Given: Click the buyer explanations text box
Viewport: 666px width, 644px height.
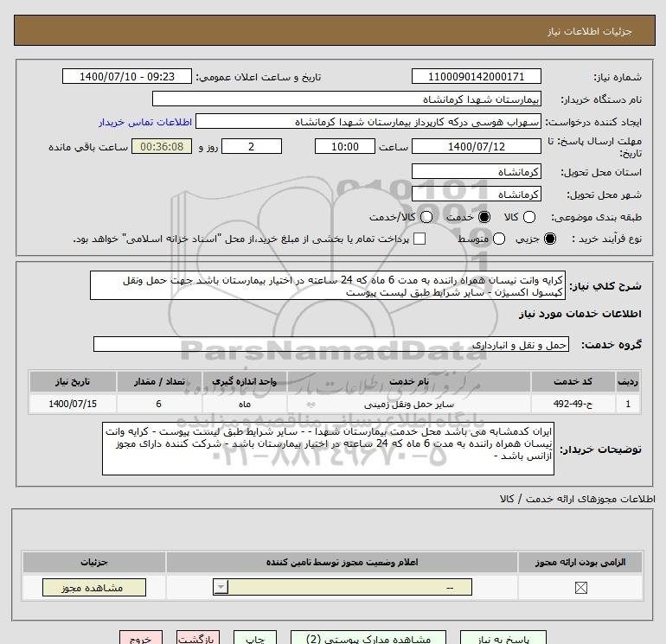Looking at the screenshot, I should [328, 449].
